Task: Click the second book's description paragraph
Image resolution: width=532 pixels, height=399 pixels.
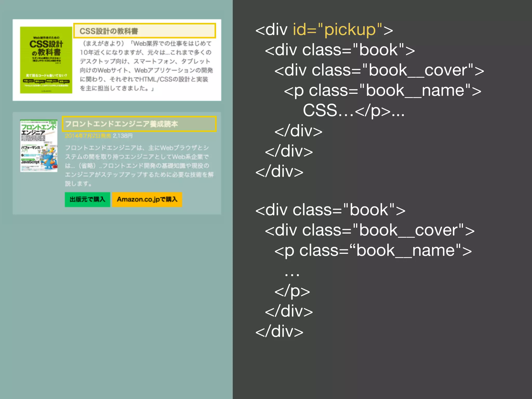Action: (x=139, y=165)
